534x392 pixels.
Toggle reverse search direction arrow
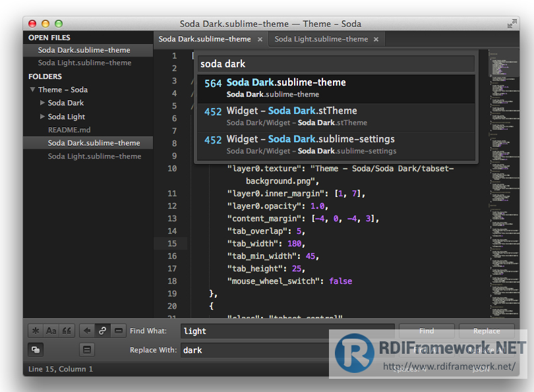pos(87,331)
